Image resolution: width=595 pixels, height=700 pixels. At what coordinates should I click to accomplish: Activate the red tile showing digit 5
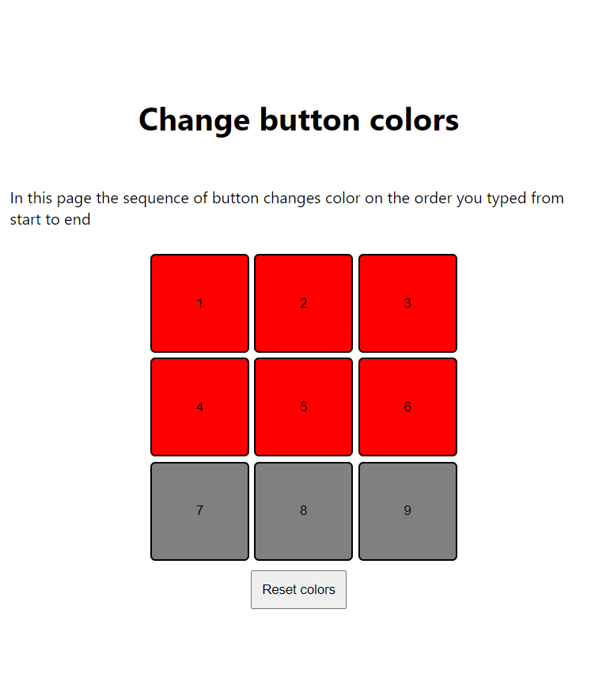point(303,407)
